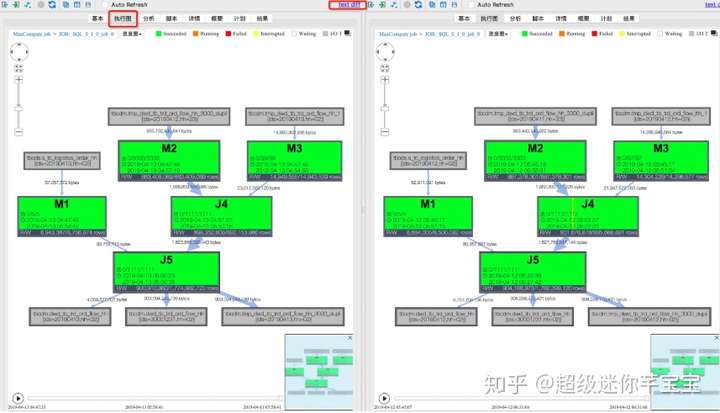Screen dimensions: 720x413
Task: Select M3 task node in left pane
Action: click(x=294, y=161)
